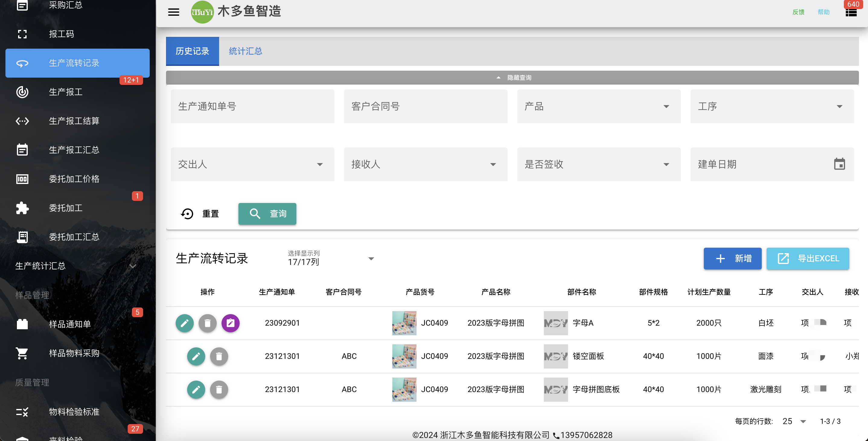The height and width of the screenshot is (441, 868).
Task: Collapse the query panel with 隐藏查询
Action: [x=512, y=78]
